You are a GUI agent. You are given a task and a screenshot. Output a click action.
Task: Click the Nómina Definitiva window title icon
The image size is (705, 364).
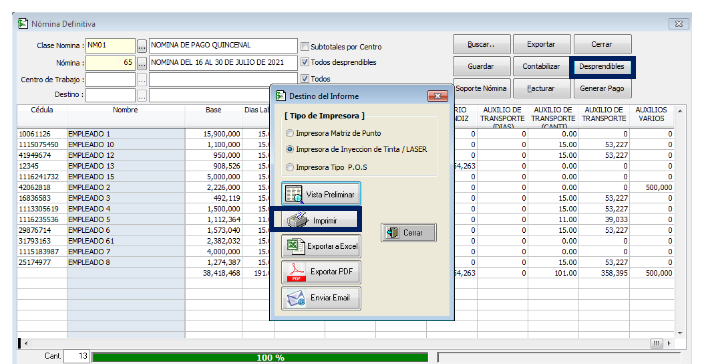pyautogui.click(x=23, y=23)
